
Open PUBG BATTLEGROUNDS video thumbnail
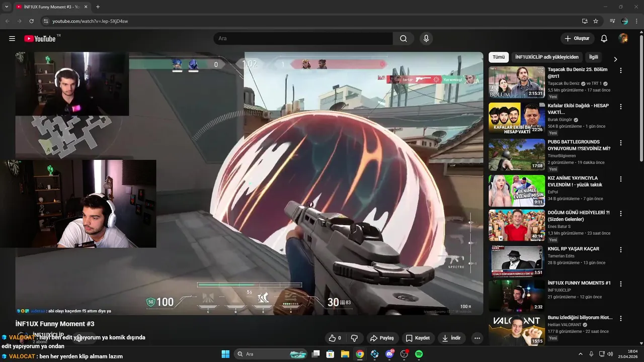click(x=517, y=154)
